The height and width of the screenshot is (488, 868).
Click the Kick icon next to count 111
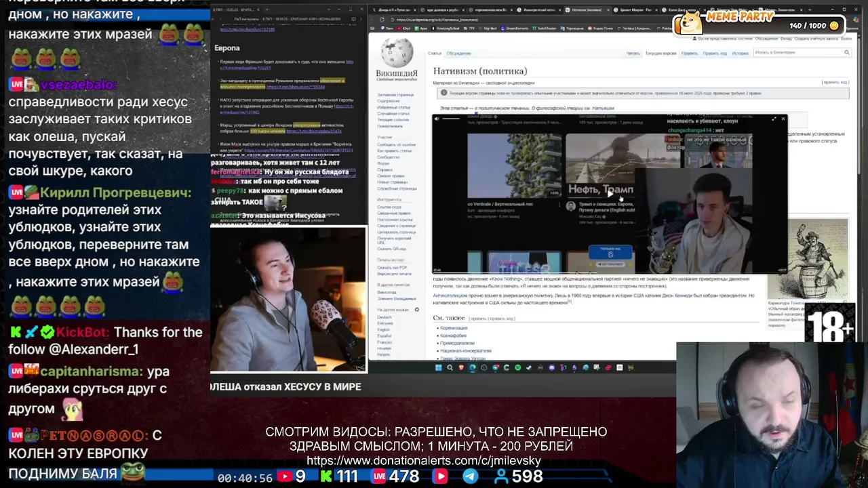point(326,476)
